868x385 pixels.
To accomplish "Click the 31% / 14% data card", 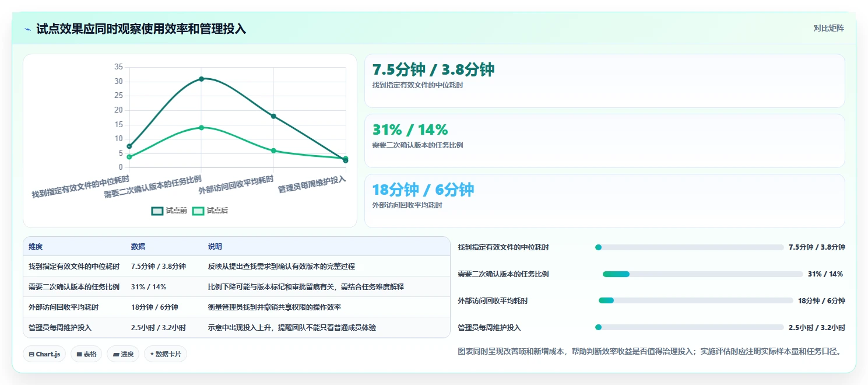I will click(605, 141).
